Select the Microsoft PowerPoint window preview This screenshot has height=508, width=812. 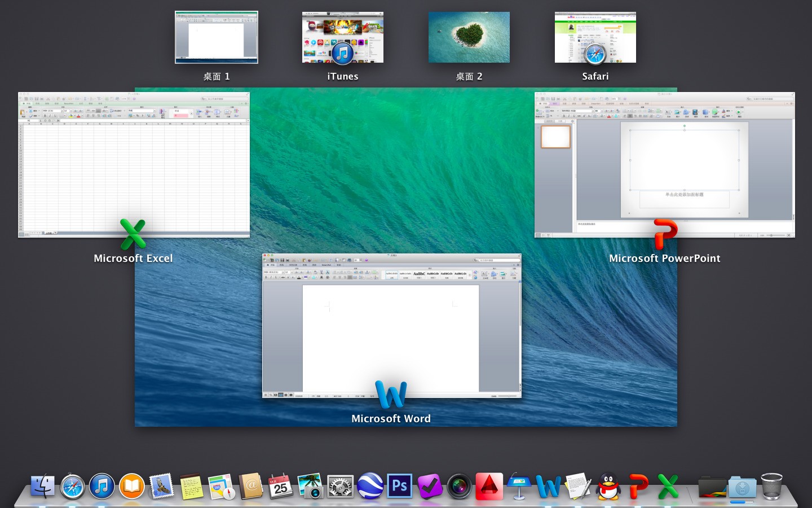pyautogui.click(x=665, y=165)
